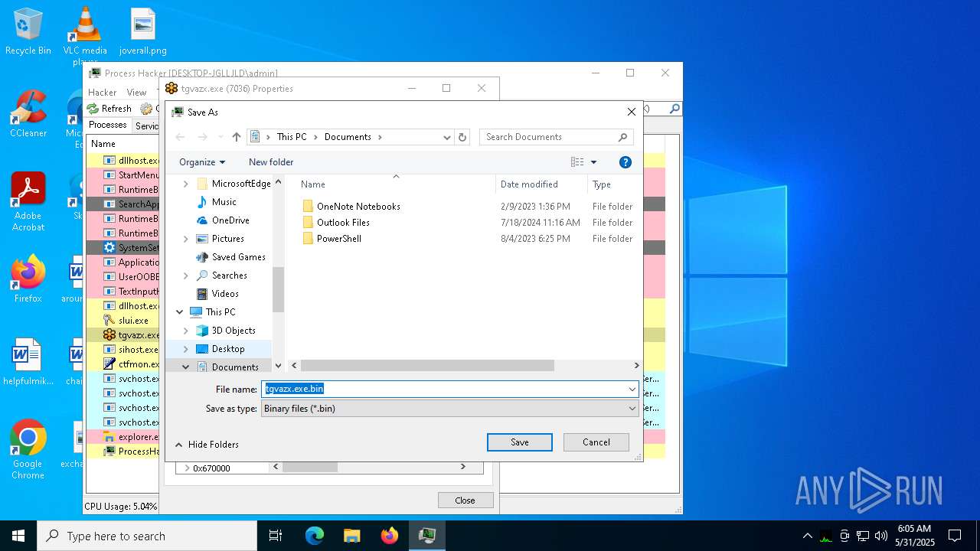The height and width of the screenshot is (551, 980).
Task: Click Hide Folders toggle
Action: (x=207, y=445)
